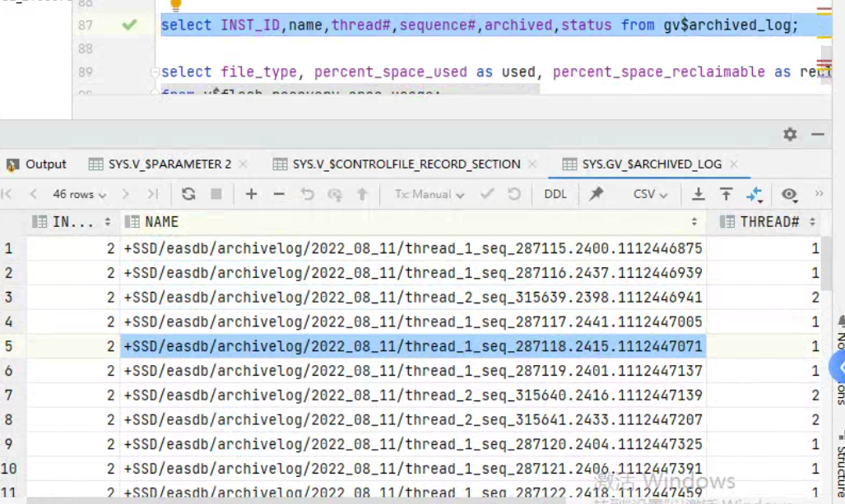Screen dimensions: 845x504
Task: Hide the results panel with minus icon
Action: tap(818, 134)
